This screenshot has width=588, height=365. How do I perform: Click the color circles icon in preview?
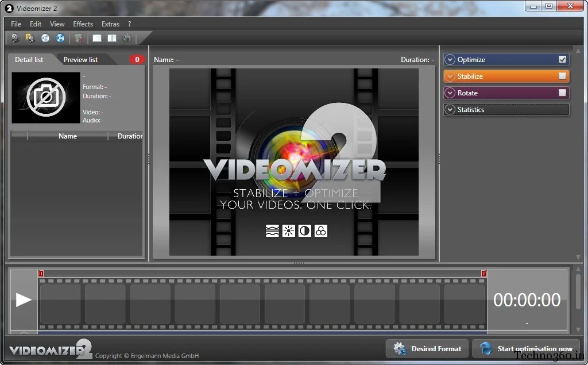coord(320,230)
